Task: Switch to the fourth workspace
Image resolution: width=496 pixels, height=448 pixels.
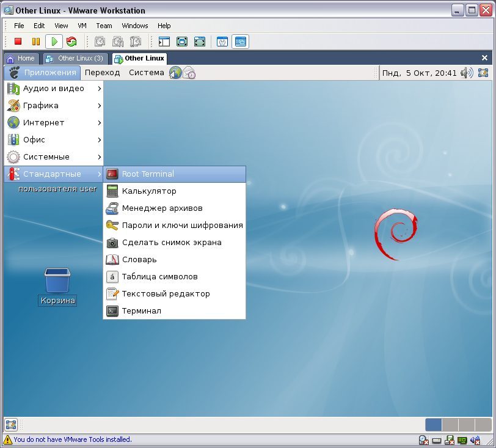Action: [483, 425]
